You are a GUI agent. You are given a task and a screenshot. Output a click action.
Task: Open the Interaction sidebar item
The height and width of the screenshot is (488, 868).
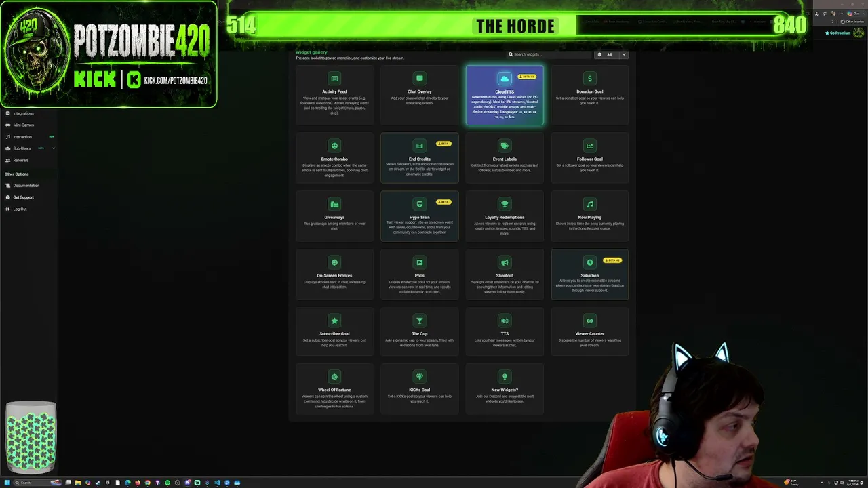point(22,137)
